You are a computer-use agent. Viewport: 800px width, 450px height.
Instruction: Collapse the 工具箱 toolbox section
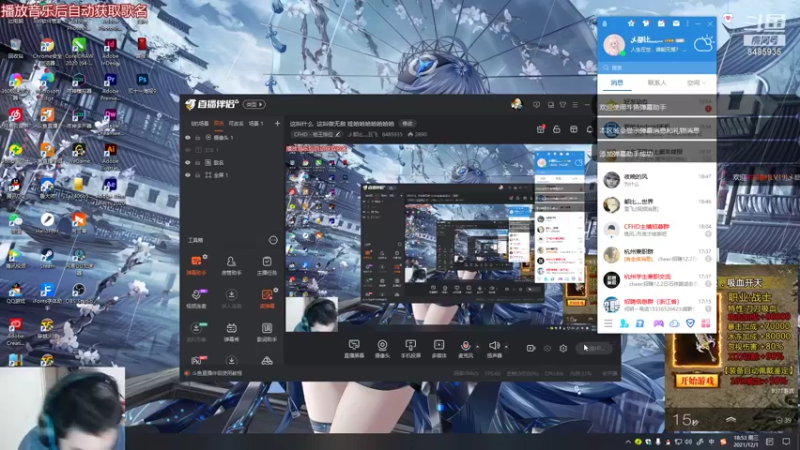click(273, 240)
